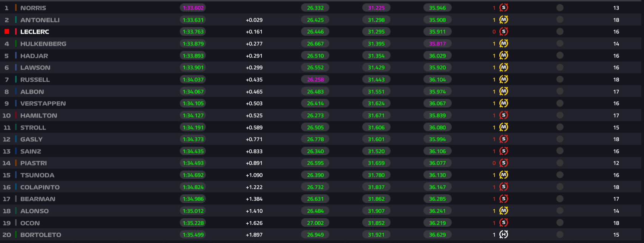Select driver name VERSTAPPEN

click(x=43, y=104)
